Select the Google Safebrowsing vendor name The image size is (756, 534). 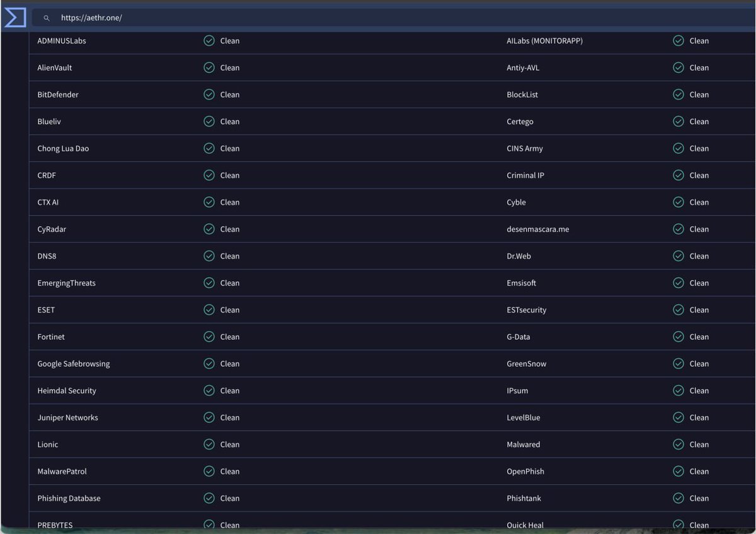tap(74, 364)
